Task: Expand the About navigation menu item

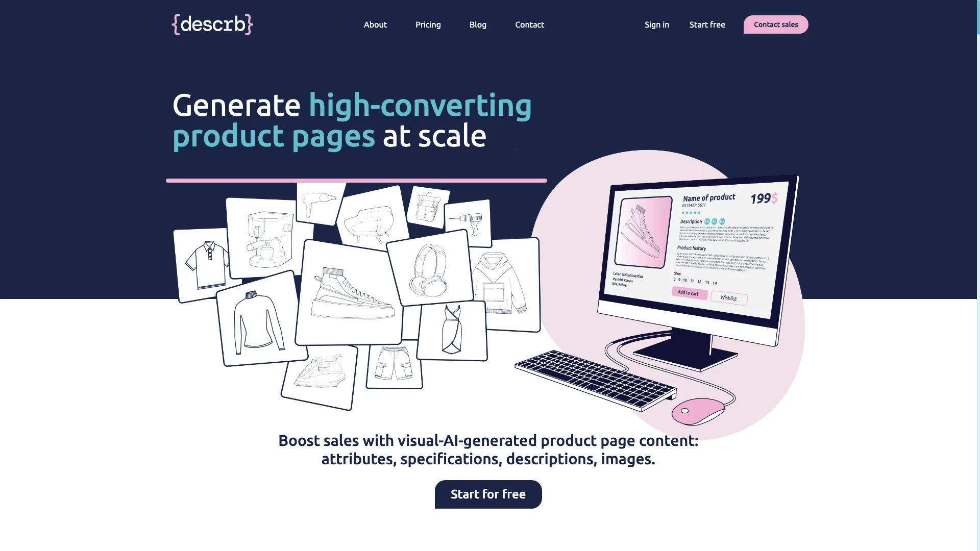Action: pyautogui.click(x=376, y=24)
